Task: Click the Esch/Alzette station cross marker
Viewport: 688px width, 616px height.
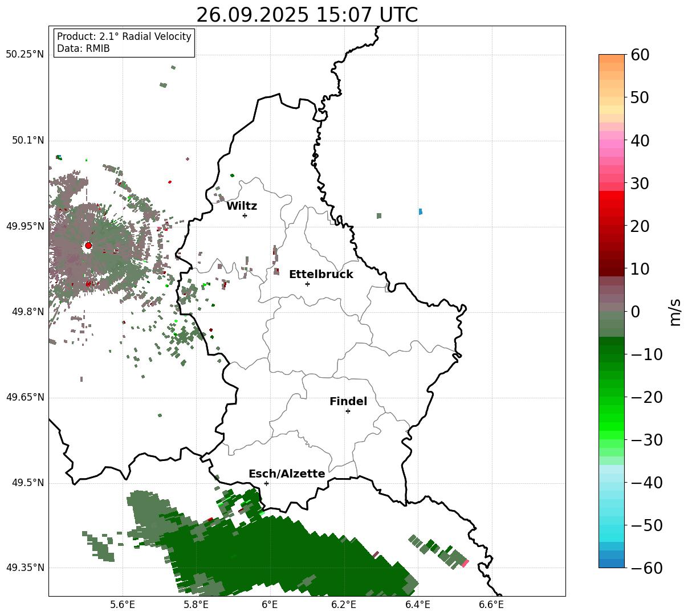Action: 266,483
